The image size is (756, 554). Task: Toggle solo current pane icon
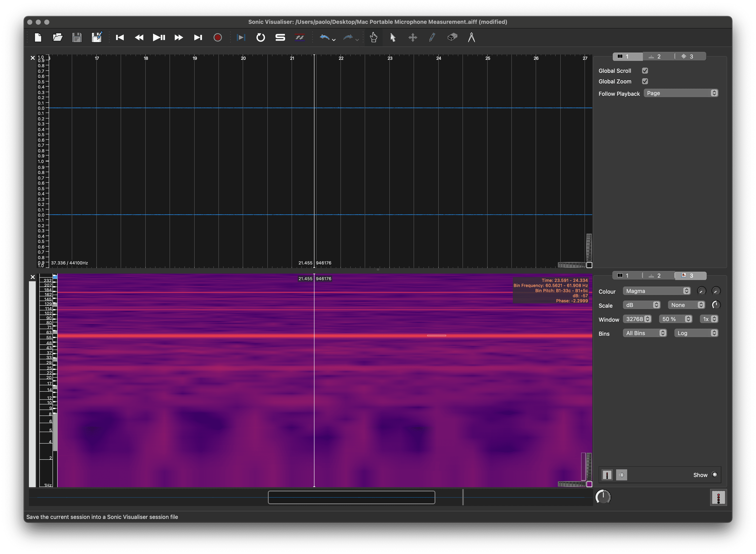point(280,37)
